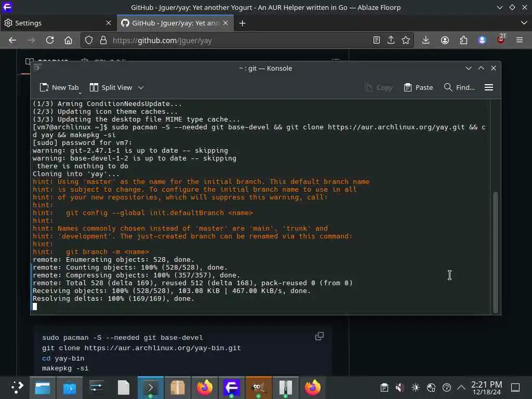This screenshot has height=399, width=532.
Task: Click Konsole keep-below chevron in title bar
Action: click(469, 68)
